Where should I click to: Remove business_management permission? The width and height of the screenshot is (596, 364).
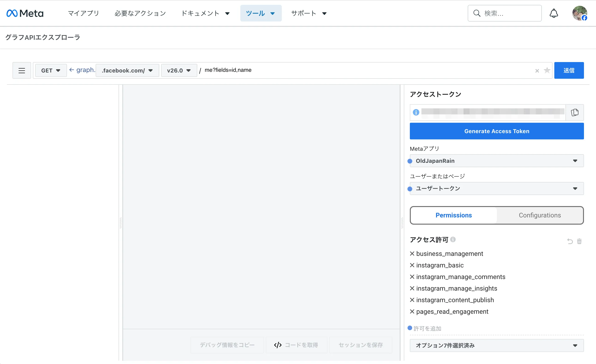click(x=412, y=254)
